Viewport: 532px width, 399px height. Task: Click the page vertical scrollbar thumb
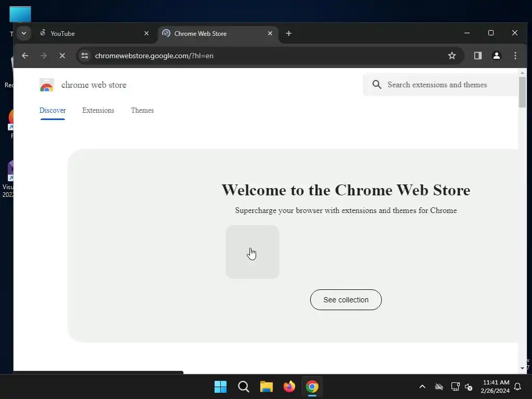(x=522, y=92)
